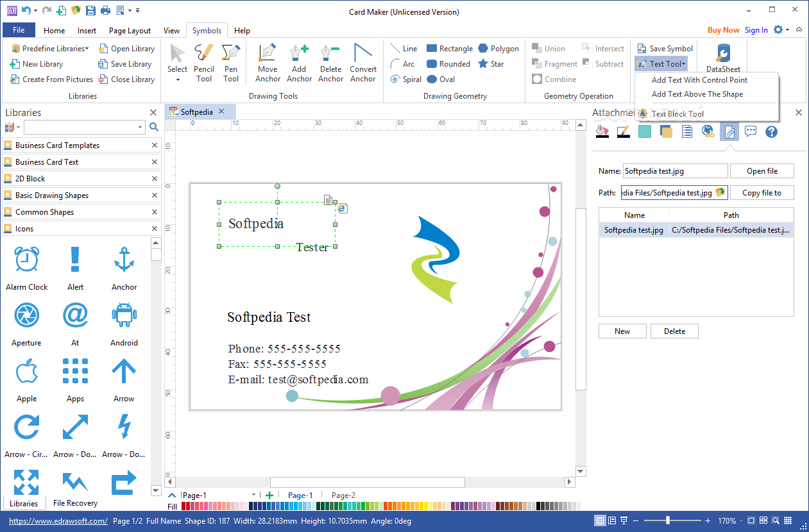Click the library search magnifier
This screenshot has height=532, width=809.
(x=154, y=127)
